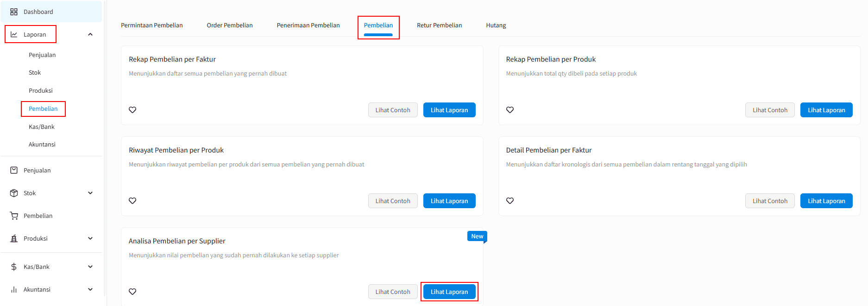Click the New badge on Analisa Pembelian card
This screenshot has height=306, width=868.
click(x=477, y=236)
